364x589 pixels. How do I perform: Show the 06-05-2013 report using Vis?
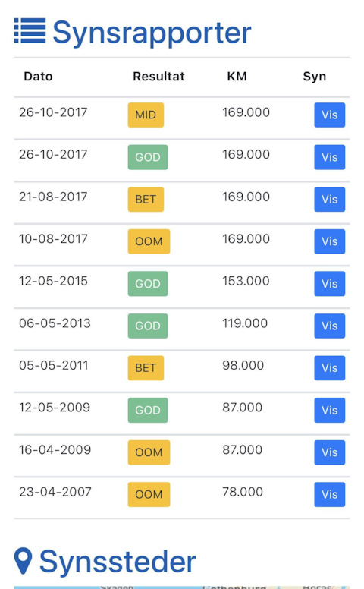(329, 326)
